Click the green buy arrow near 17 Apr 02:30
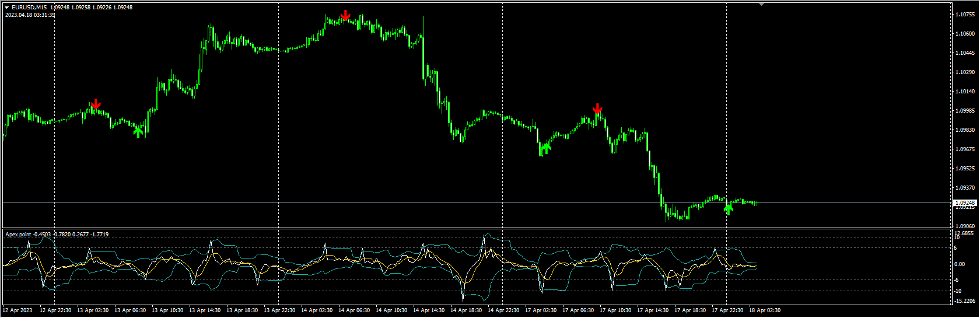980x318 pixels. click(545, 149)
